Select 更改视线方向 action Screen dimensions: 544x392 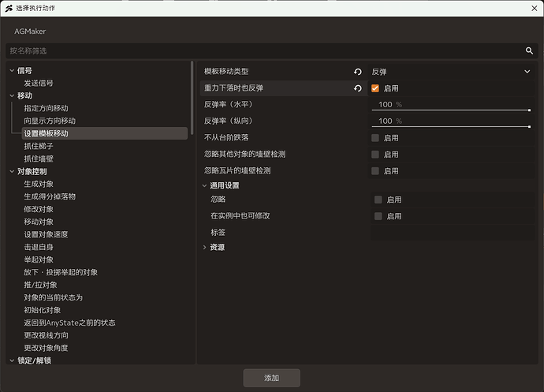click(47, 335)
